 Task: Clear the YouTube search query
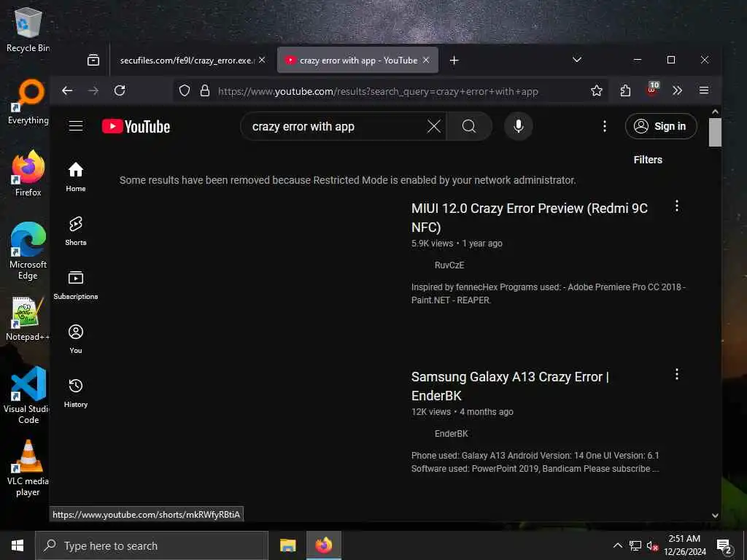point(433,126)
